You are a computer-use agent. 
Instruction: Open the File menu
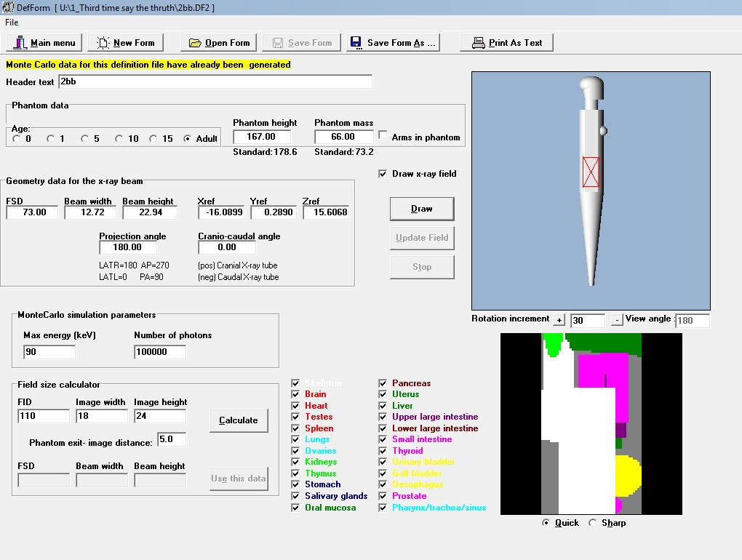tap(12, 23)
